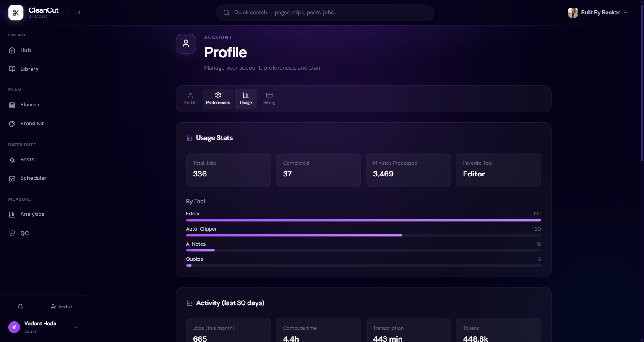Screen dimensions: 644x342
Task: Open the Built By Becker workspace dropdown
Action: click(598, 13)
